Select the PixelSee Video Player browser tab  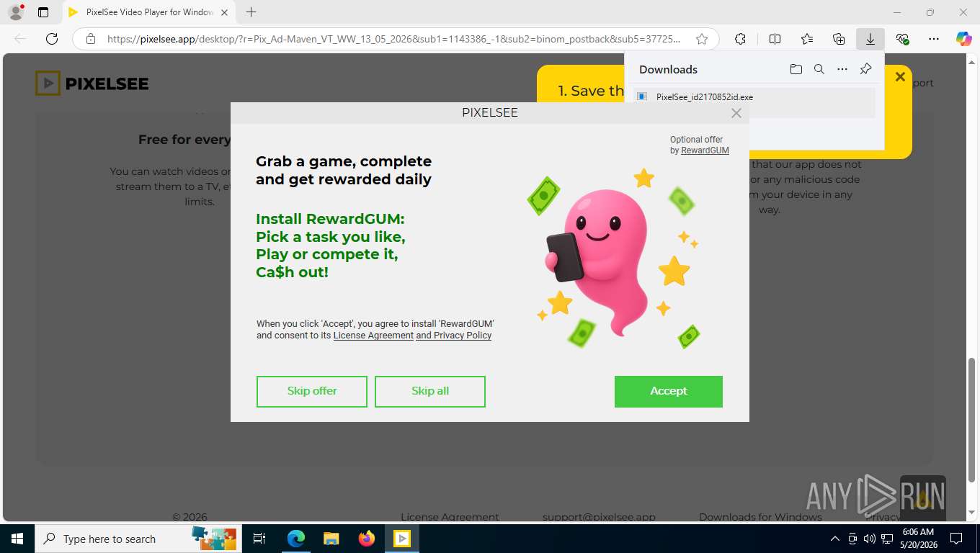pos(148,12)
